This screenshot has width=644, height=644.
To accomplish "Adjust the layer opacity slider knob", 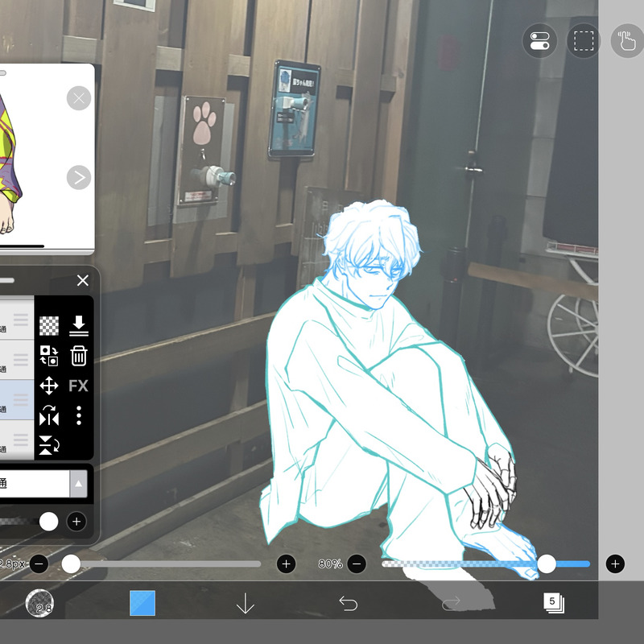I will click(48, 522).
